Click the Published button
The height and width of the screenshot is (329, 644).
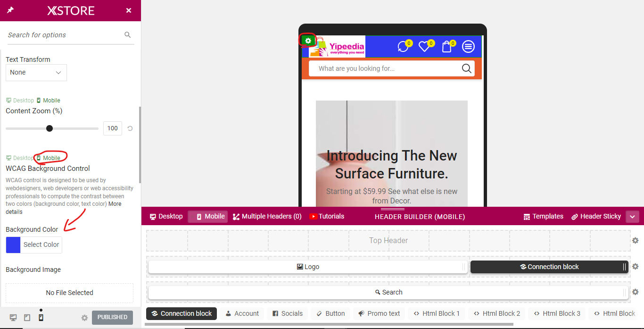click(x=112, y=317)
